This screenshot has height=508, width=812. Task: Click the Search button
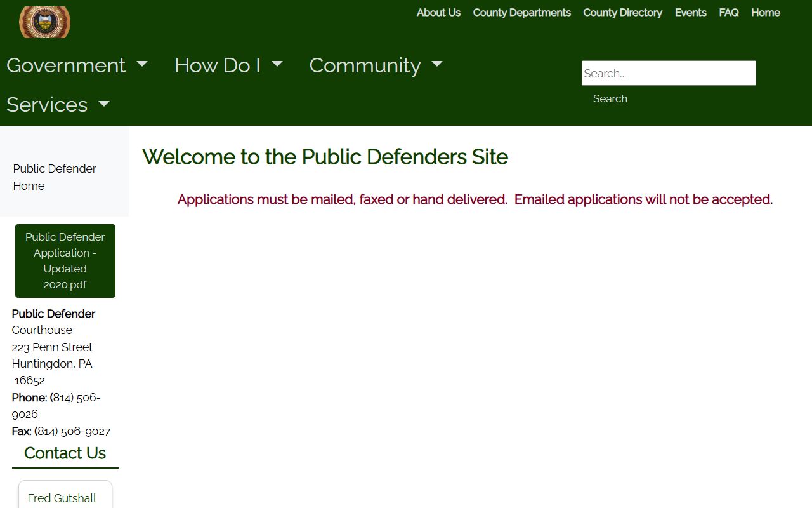pyautogui.click(x=610, y=98)
